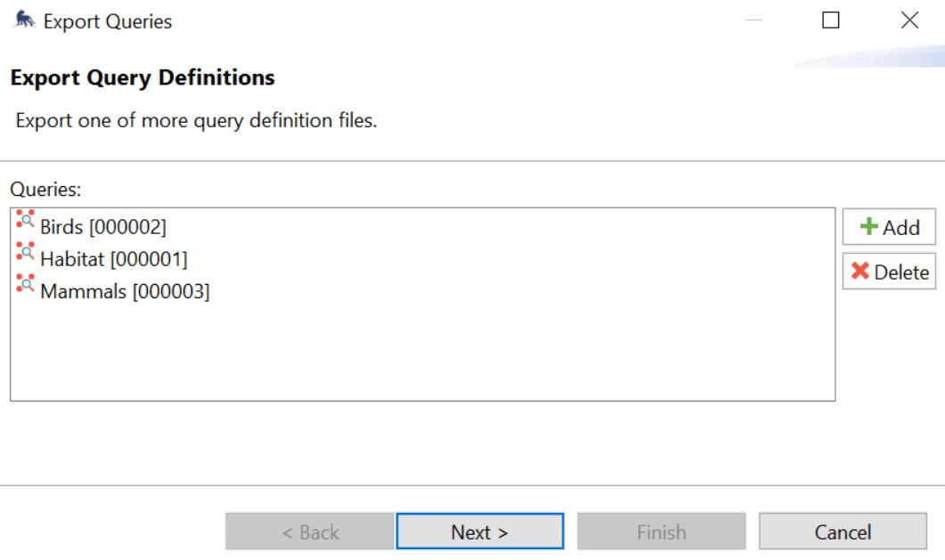Click the Export Queries title bar text

click(x=108, y=21)
